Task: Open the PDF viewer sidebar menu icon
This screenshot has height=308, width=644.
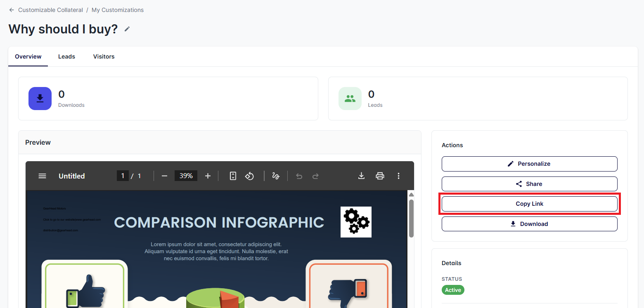Action: pos(42,176)
